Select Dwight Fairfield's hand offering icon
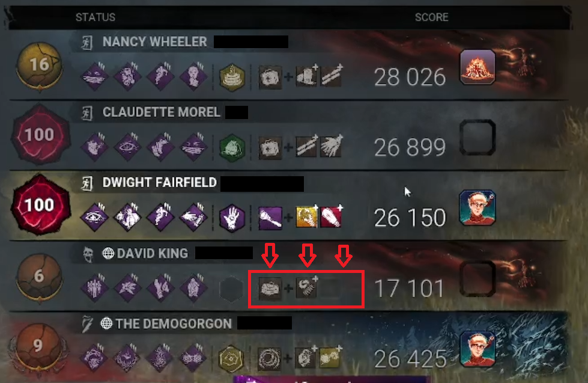This screenshot has width=588, height=383. pos(232,218)
